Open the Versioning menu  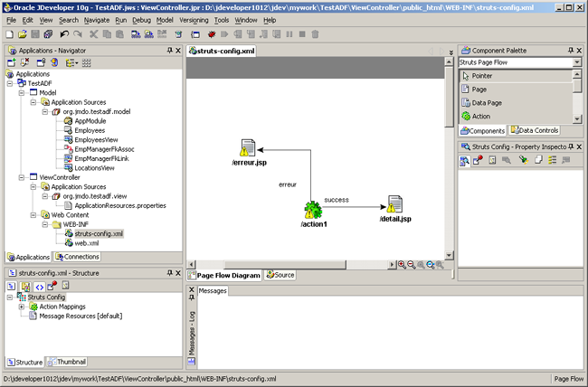coord(194,19)
